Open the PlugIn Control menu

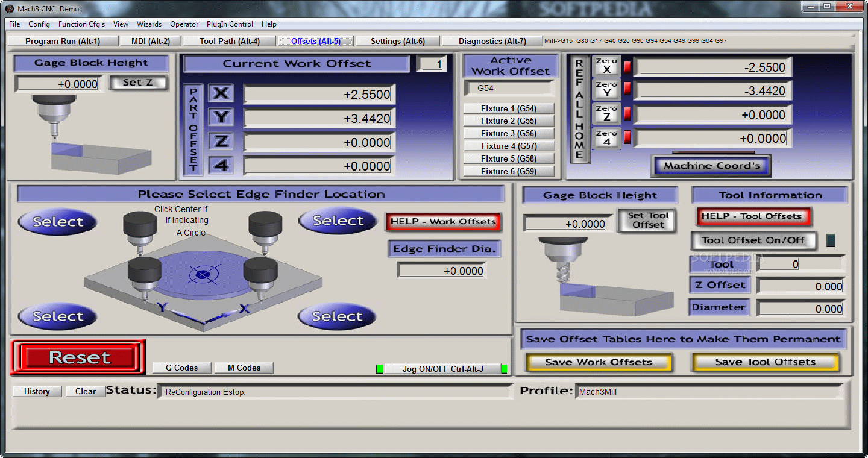(x=230, y=24)
